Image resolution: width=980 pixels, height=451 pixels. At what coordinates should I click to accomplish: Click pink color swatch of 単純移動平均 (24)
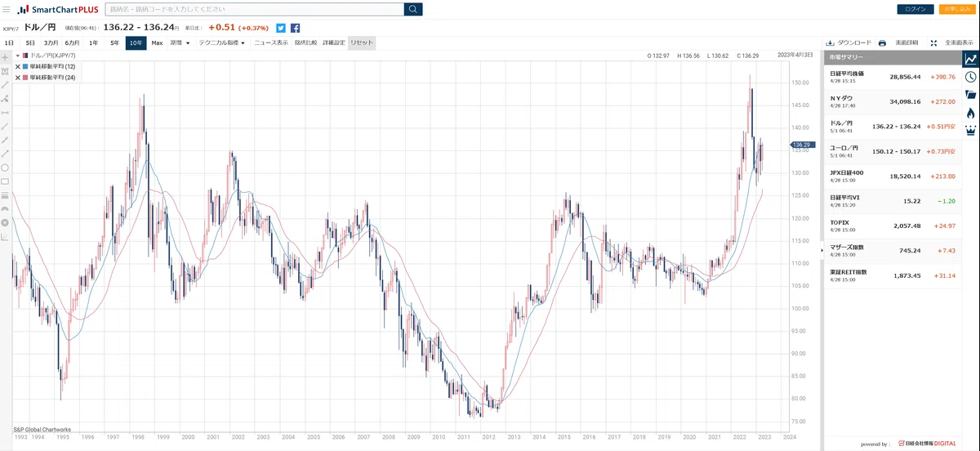25,77
